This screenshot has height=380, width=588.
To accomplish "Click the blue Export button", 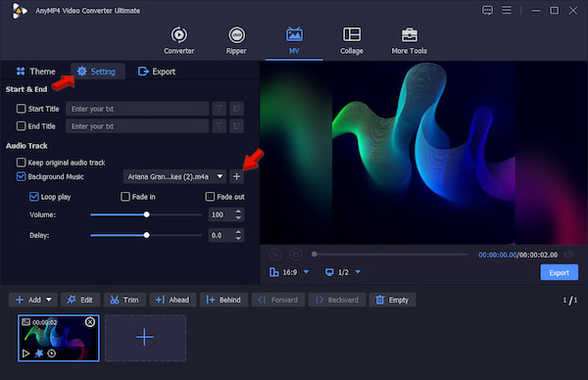I will (559, 272).
